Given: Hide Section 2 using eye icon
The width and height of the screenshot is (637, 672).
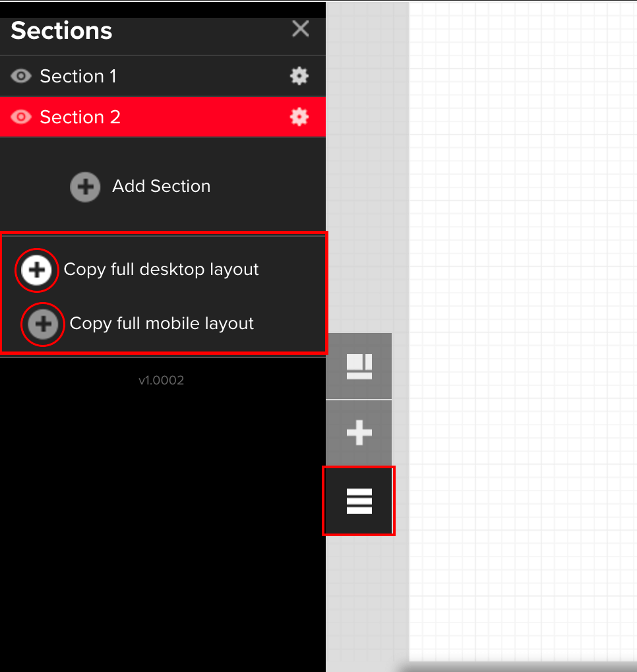Looking at the screenshot, I should coord(21,117).
